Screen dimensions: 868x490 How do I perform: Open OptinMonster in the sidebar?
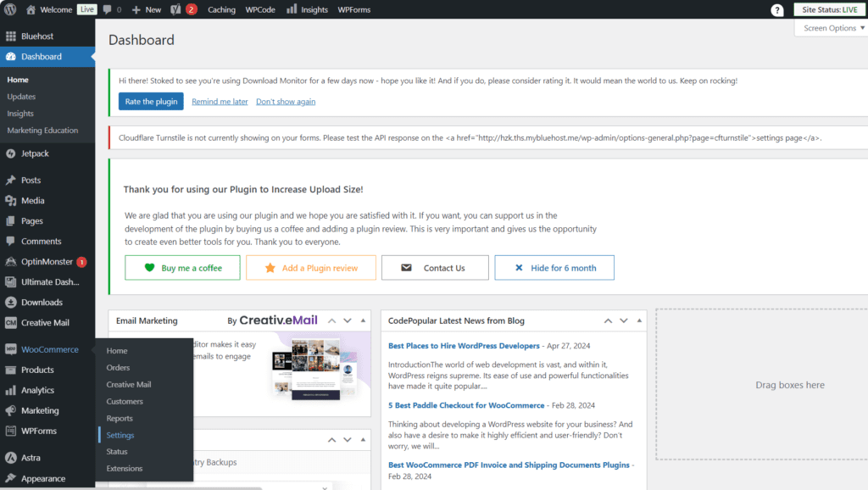(x=47, y=261)
